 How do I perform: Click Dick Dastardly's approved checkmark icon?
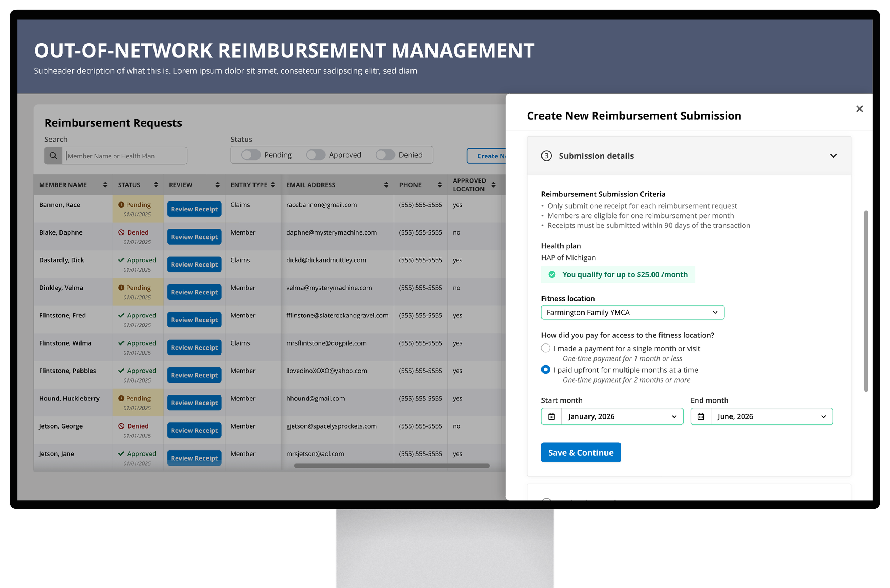click(x=121, y=260)
